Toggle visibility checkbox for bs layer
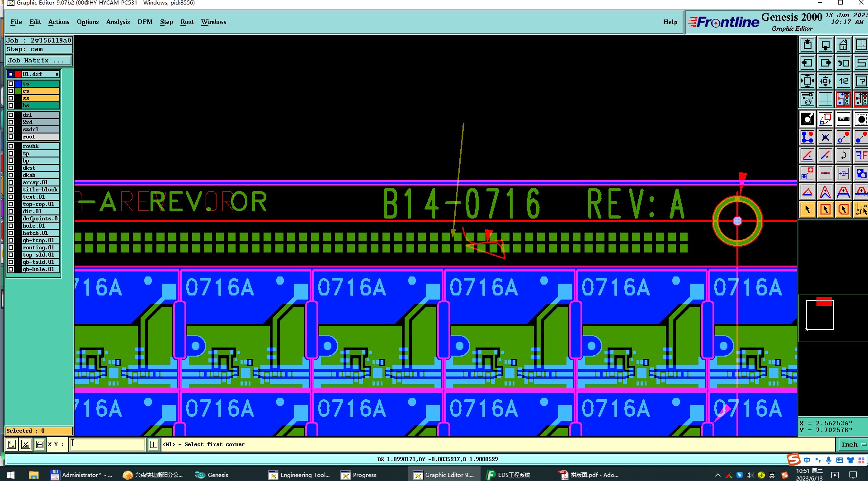Screen dimensions: 868x481 coord(11,105)
